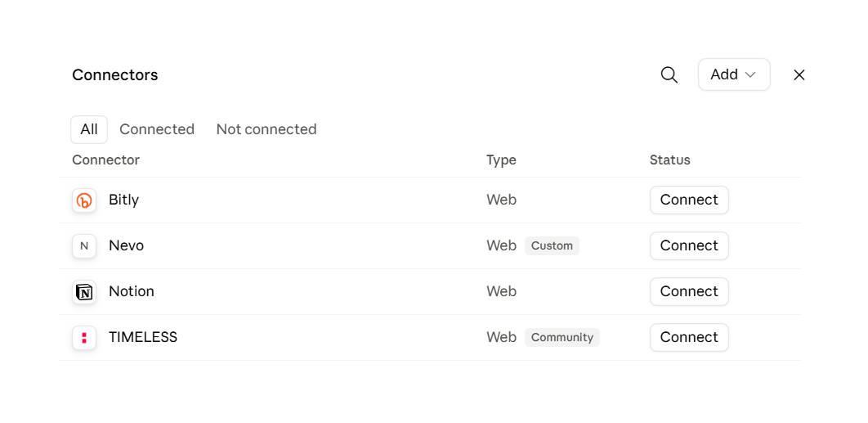Screen dimensions: 868x423
Task: Open the connectors search magnifier icon
Action: [669, 74]
